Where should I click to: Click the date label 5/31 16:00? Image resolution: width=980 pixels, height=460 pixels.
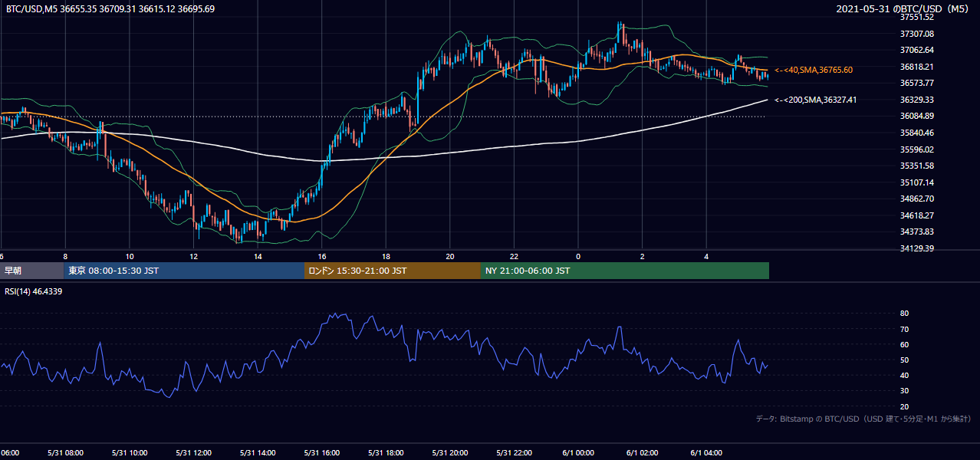point(321,453)
